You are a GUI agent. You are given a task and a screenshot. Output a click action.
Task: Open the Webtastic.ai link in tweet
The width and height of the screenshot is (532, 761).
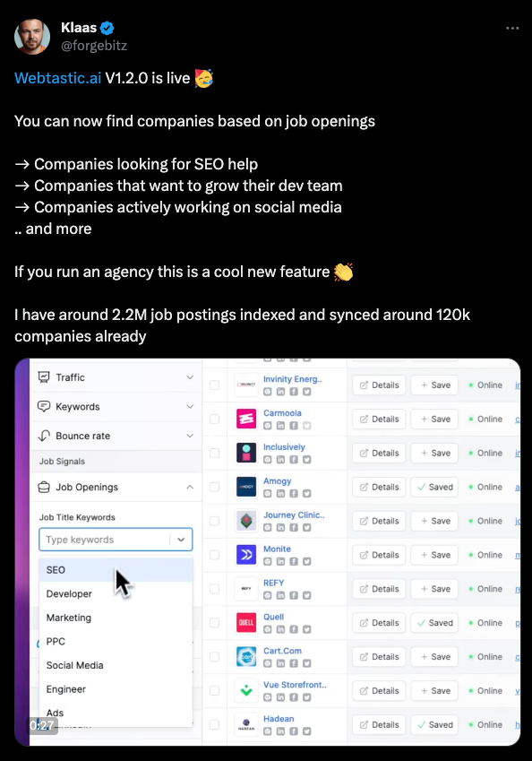(57, 78)
